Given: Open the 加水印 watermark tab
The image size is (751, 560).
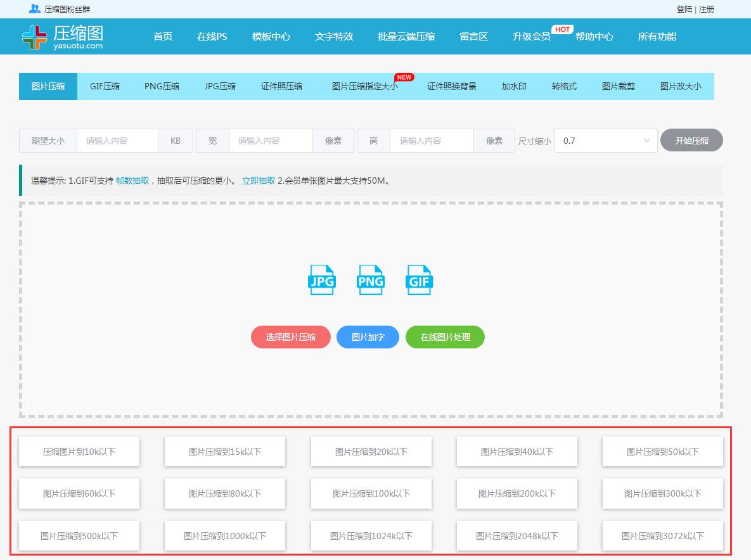Looking at the screenshot, I should (514, 86).
